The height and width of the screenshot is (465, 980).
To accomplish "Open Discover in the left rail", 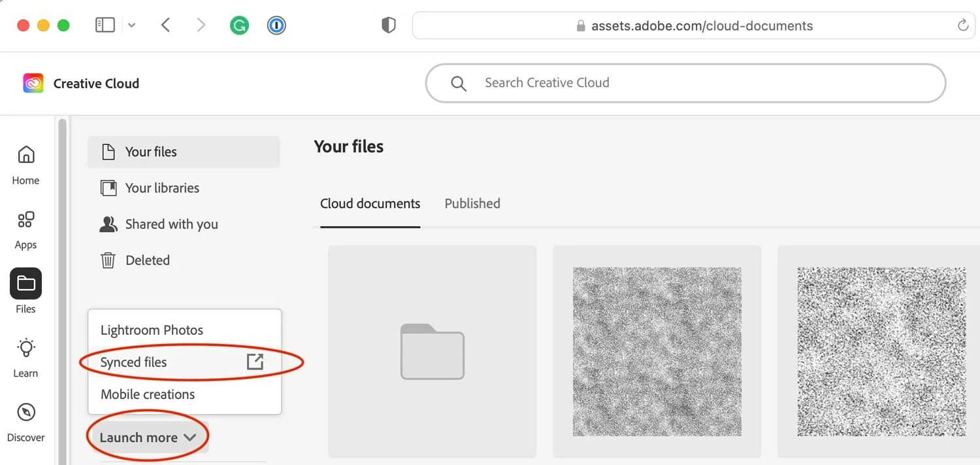I will (x=25, y=422).
